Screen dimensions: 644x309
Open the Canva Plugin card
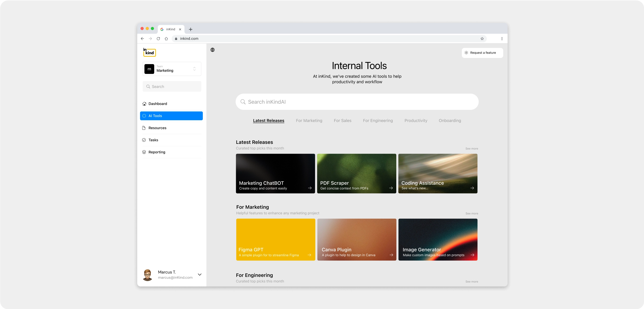click(357, 239)
